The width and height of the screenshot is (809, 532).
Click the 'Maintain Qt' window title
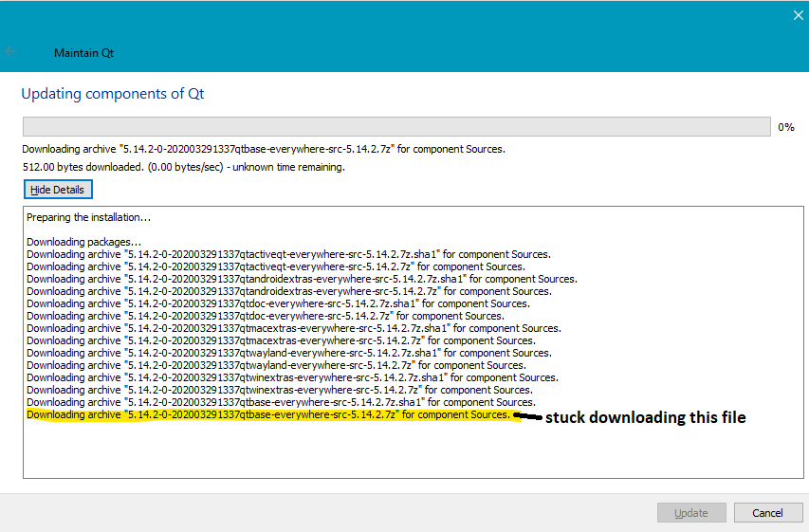[83, 53]
